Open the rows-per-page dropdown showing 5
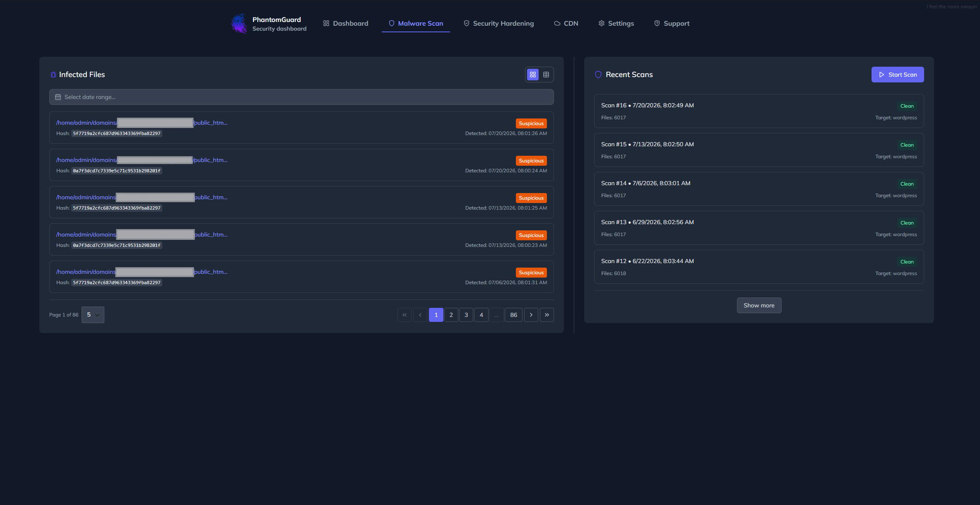This screenshot has width=980, height=505. point(93,315)
